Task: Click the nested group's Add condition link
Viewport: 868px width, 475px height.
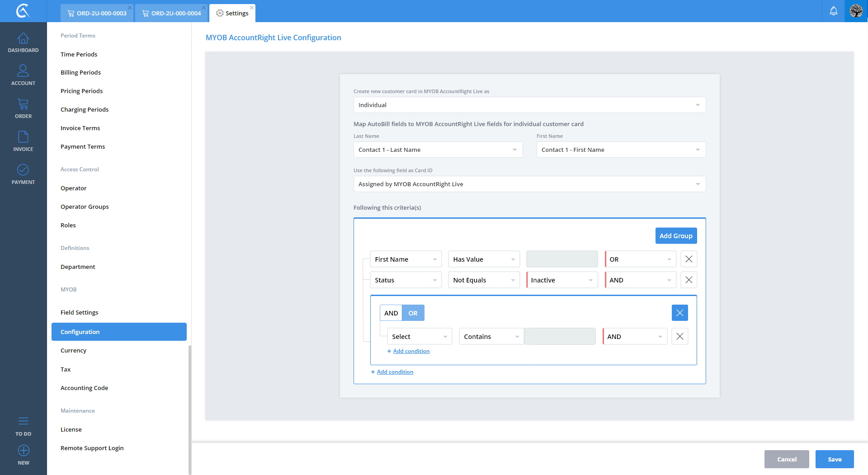Action: click(x=411, y=351)
